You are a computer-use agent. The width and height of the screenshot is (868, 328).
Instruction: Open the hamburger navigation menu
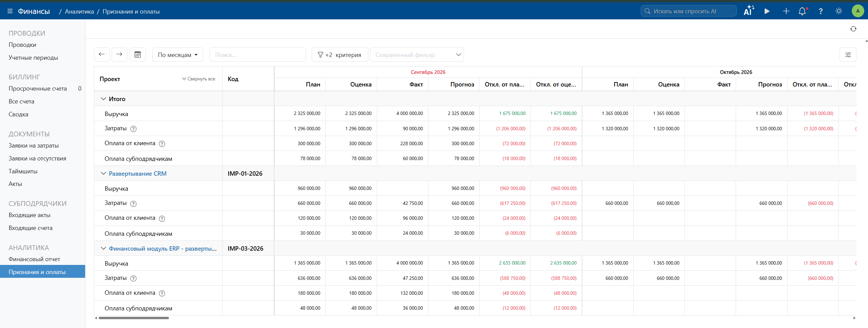(x=10, y=11)
